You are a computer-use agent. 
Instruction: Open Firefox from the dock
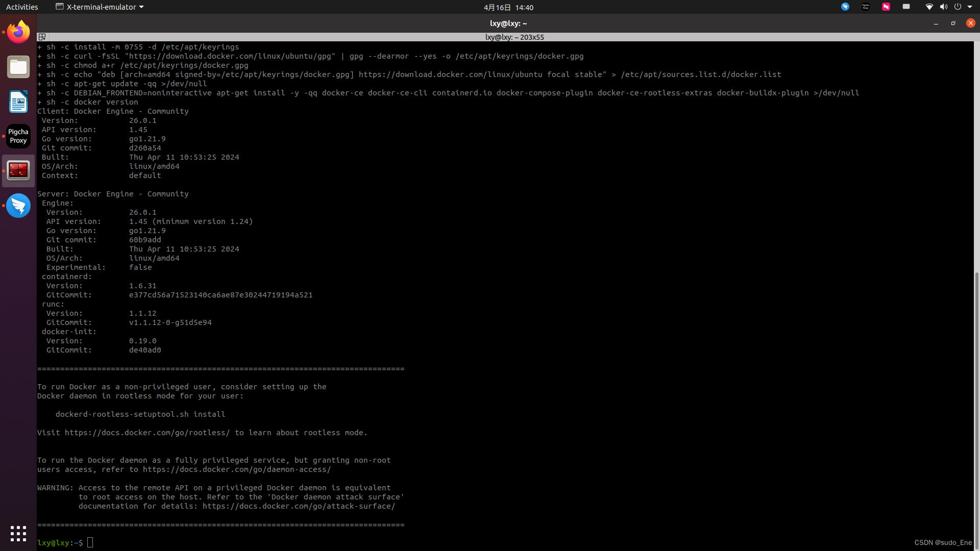click(18, 32)
